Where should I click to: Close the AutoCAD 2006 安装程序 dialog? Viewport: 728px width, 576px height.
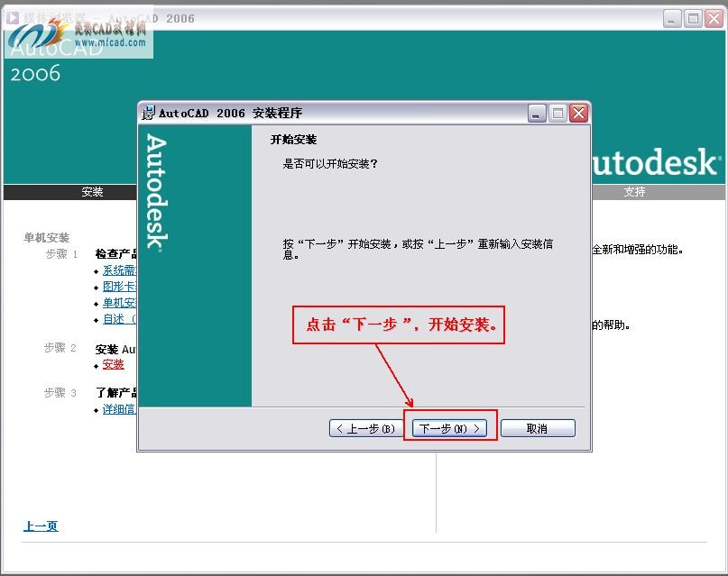tap(578, 114)
